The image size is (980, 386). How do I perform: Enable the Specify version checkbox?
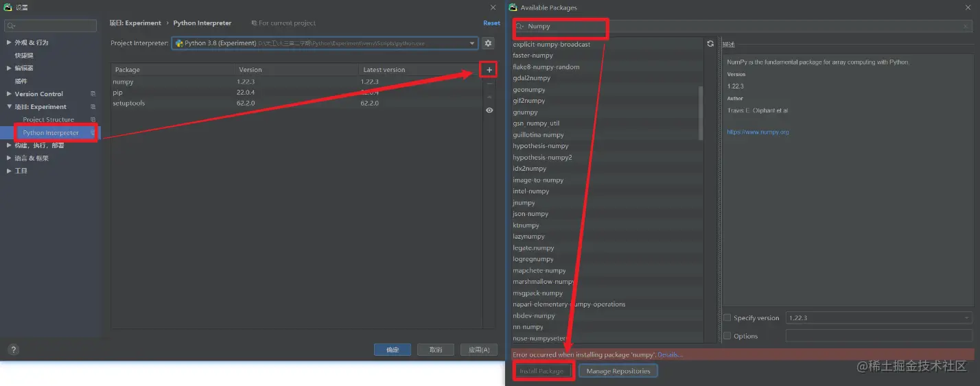[x=727, y=318]
